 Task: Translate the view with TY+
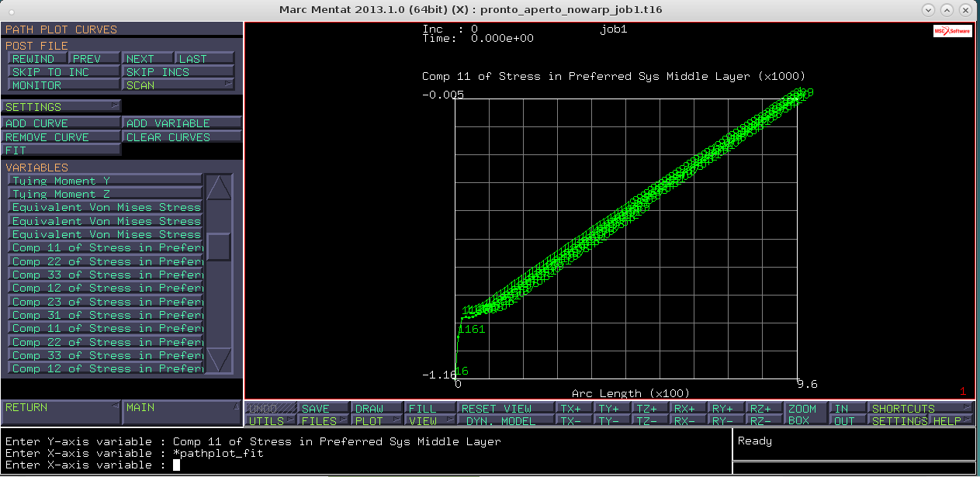(x=613, y=408)
